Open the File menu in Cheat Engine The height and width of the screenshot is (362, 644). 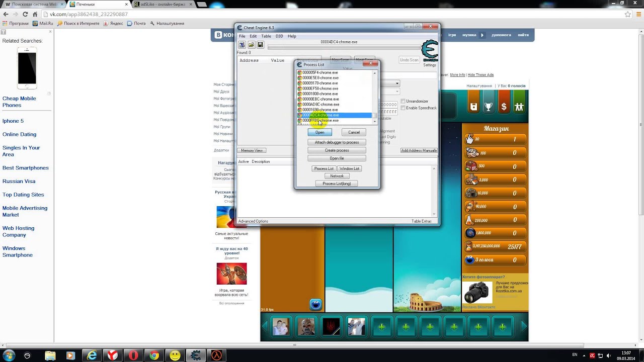[242, 36]
